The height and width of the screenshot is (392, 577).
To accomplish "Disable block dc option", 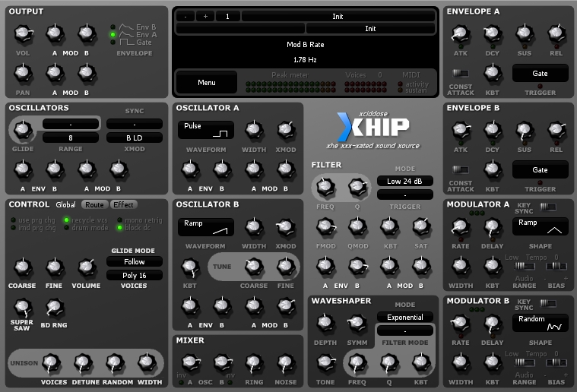I will pyautogui.click(x=134, y=228).
